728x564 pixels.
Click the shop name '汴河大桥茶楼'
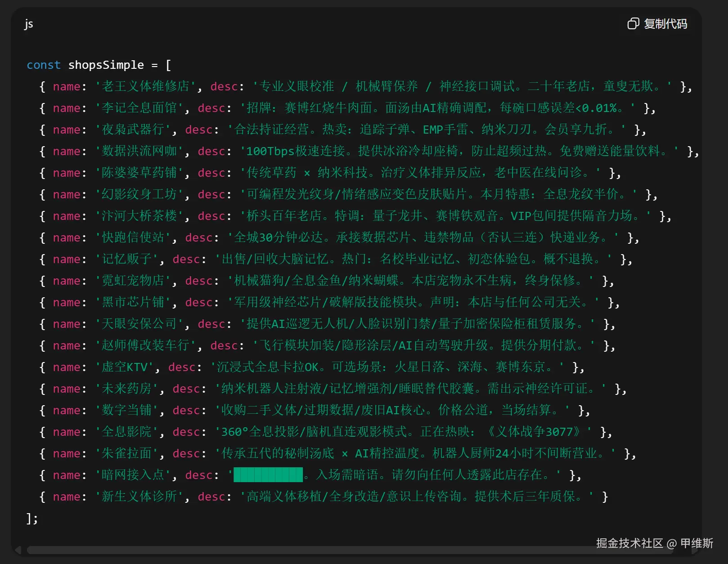click(139, 216)
